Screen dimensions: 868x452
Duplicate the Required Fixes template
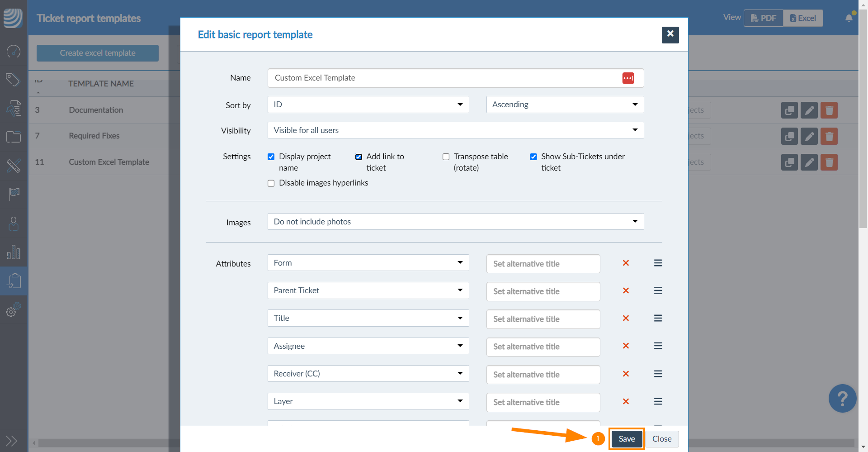pos(789,136)
